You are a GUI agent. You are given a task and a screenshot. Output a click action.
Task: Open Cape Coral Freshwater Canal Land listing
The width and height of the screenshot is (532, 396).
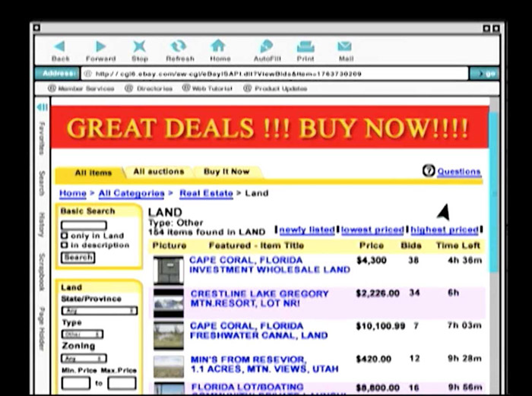[x=258, y=331]
